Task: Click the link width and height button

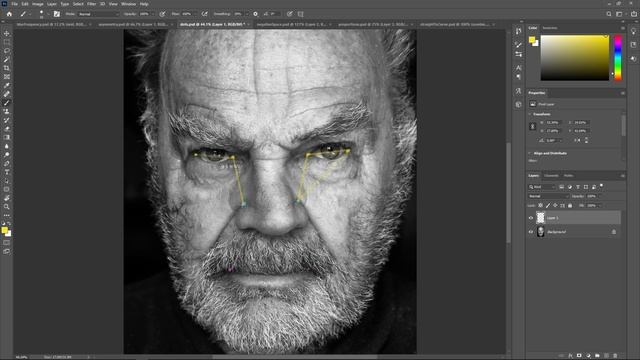Action: (533, 127)
